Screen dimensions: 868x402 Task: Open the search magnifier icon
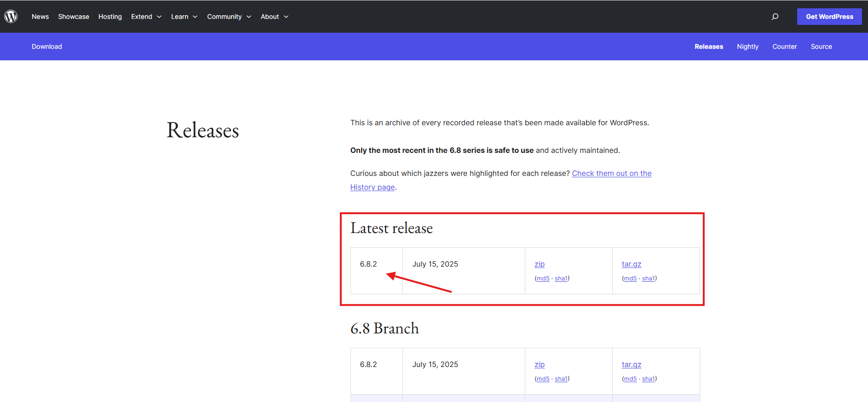[x=775, y=17]
